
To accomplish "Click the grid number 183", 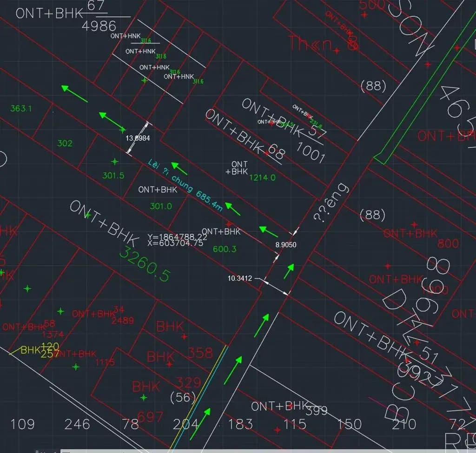I will 240,424.
